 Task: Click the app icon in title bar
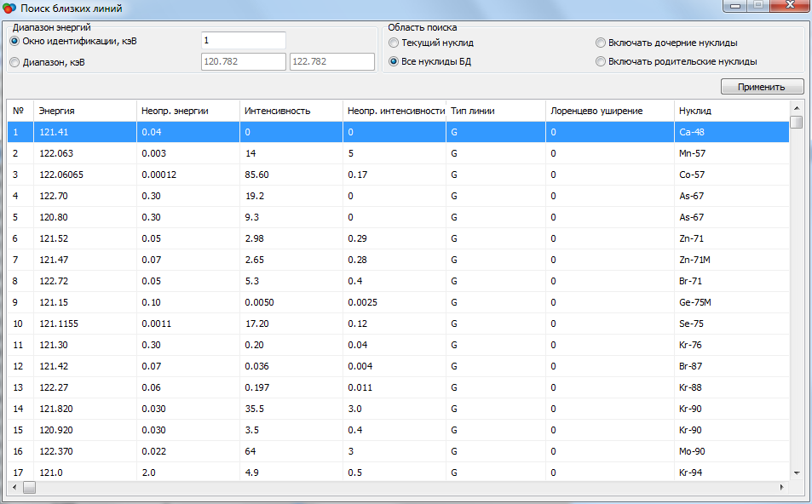pyautogui.click(x=9, y=9)
